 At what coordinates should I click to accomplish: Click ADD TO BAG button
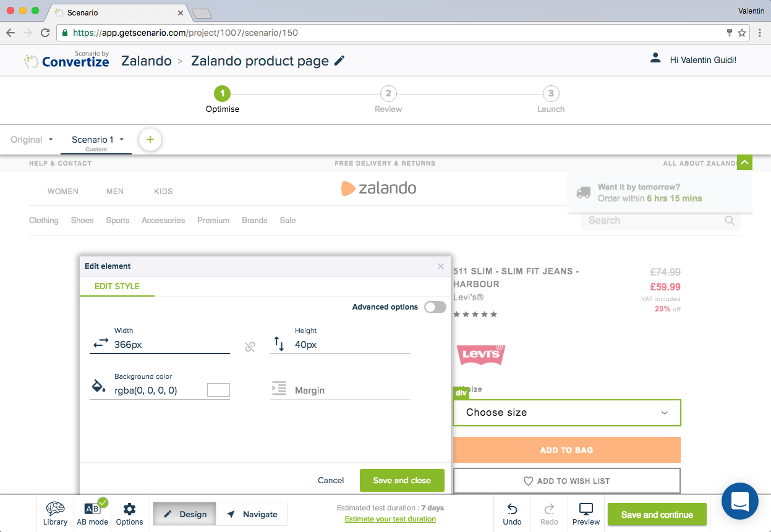(567, 450)
